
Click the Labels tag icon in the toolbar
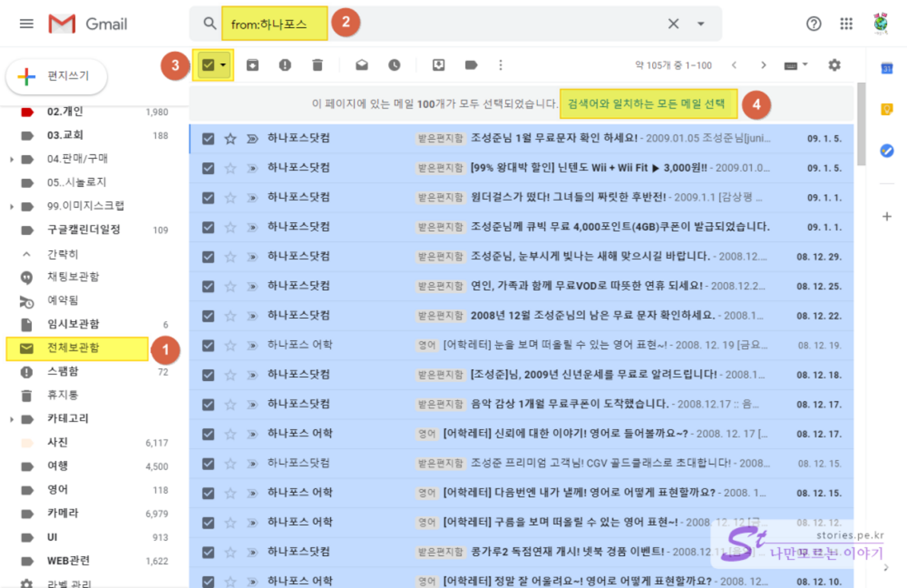(471, 65)
